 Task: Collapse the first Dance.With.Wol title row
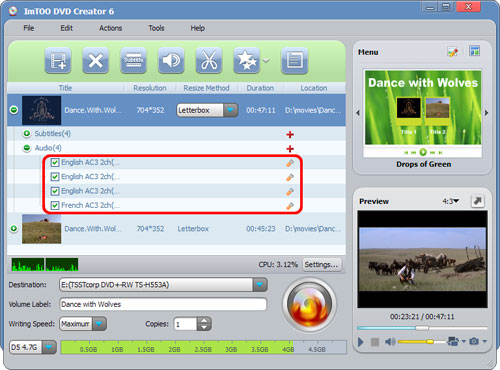14,110
